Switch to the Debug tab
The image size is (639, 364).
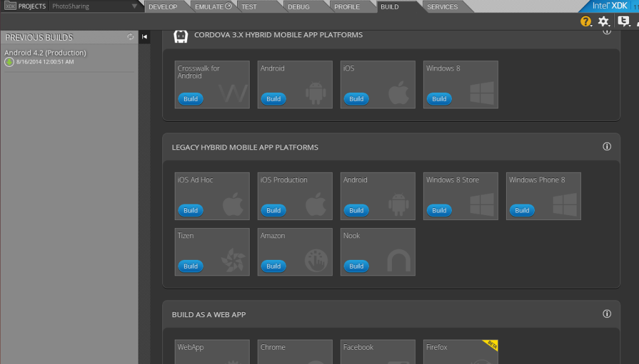[x=298, y=7]
